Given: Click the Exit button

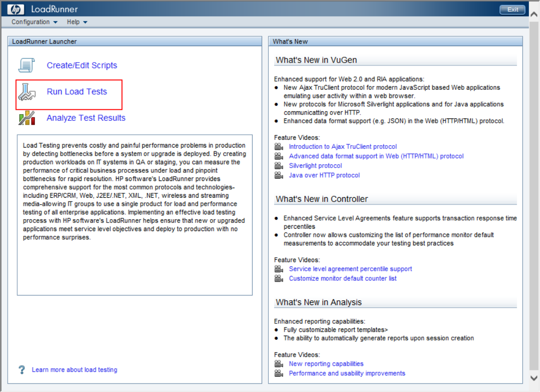Looking at the screenshot, I should [x=512, y=10].
